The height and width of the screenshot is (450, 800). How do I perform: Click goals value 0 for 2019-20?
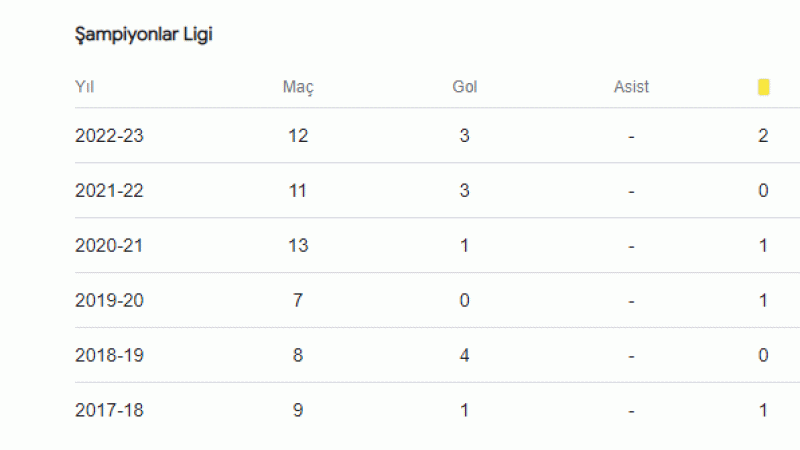tap(464, 301)
